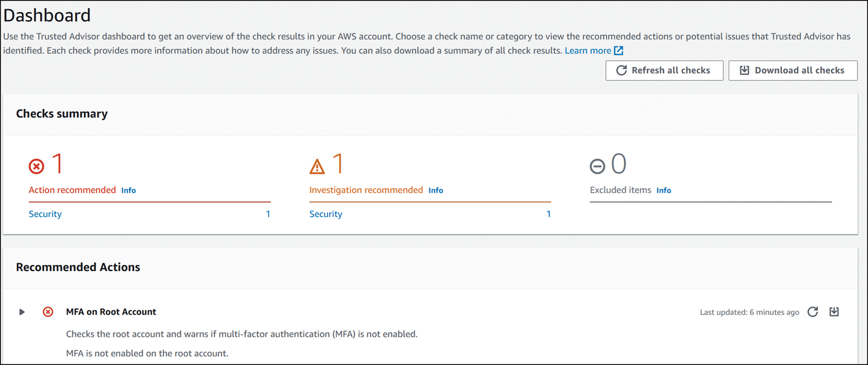Click the Investigation recommended label
Screen dimensions: 868x365
click(366, 190)
